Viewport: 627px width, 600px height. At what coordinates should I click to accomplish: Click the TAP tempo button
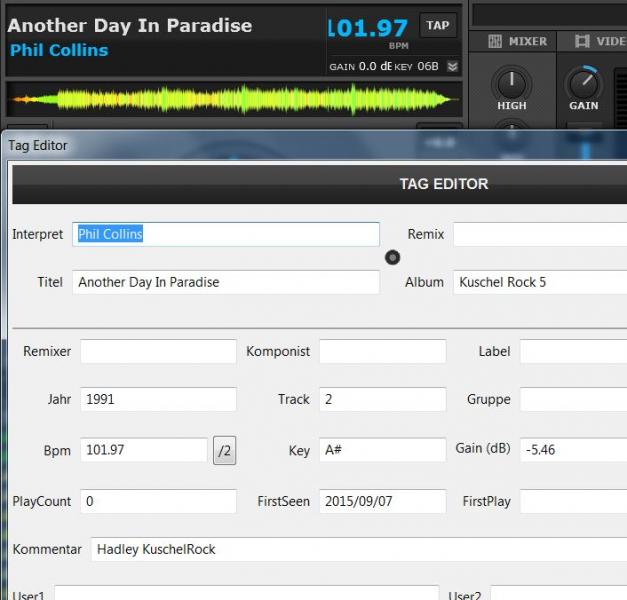pyautogui.click(x=437, y=26)
